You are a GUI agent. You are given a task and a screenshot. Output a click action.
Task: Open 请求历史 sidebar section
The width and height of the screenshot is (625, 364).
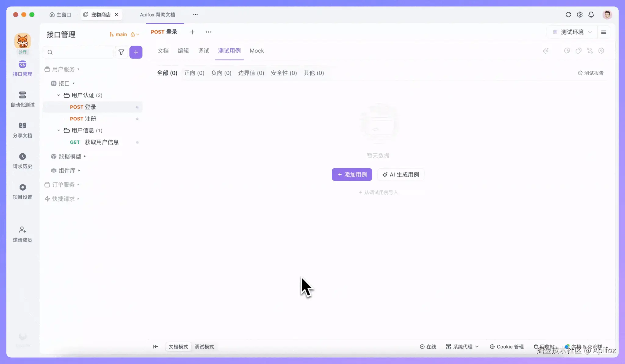pos(22,161)
